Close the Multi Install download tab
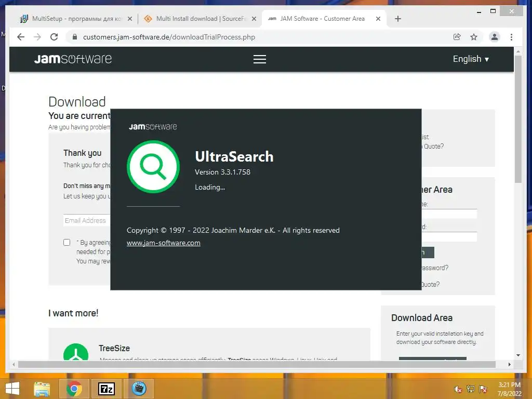532x399 pixels. tap(254, 19)
